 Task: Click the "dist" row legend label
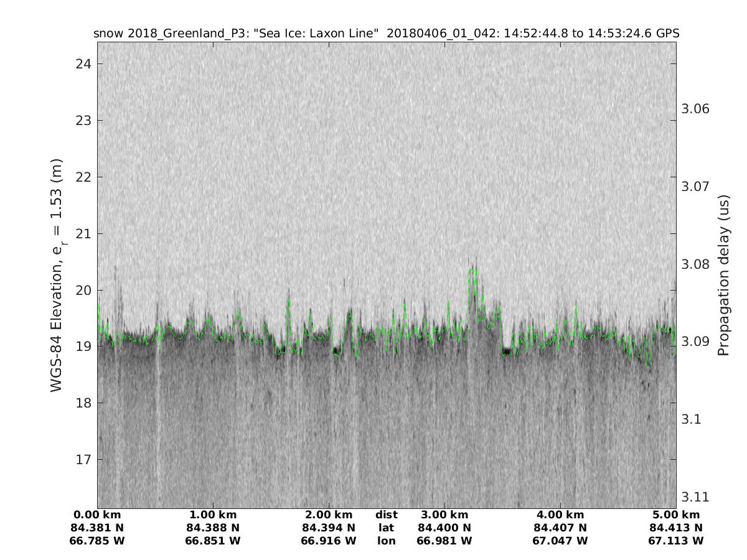click(x=386, y=515)
